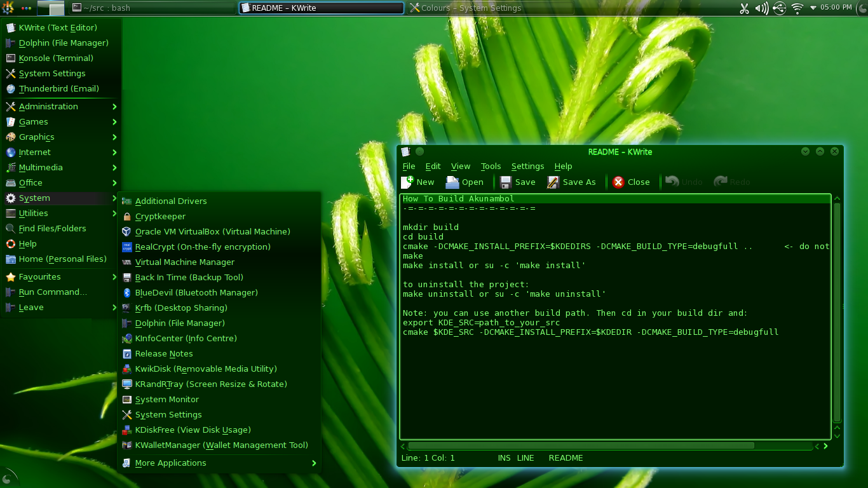Click the greyed Undo toolbar button
This screenshot has width=868, height=488.
pyautogui.click(x=684, y=182)
